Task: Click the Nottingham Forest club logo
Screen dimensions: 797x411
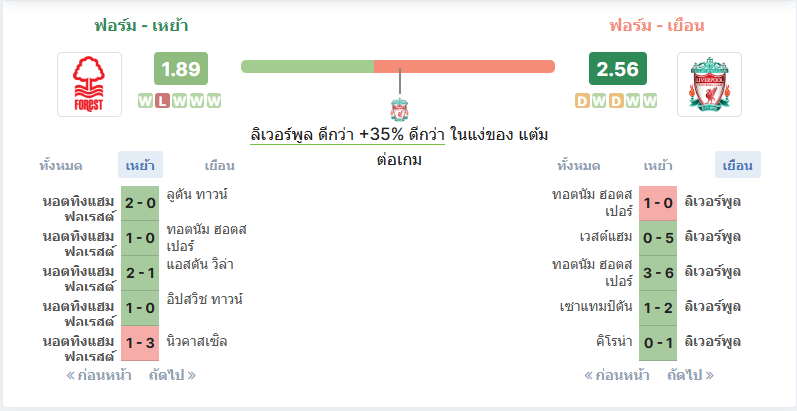Action: pos(89,84)
